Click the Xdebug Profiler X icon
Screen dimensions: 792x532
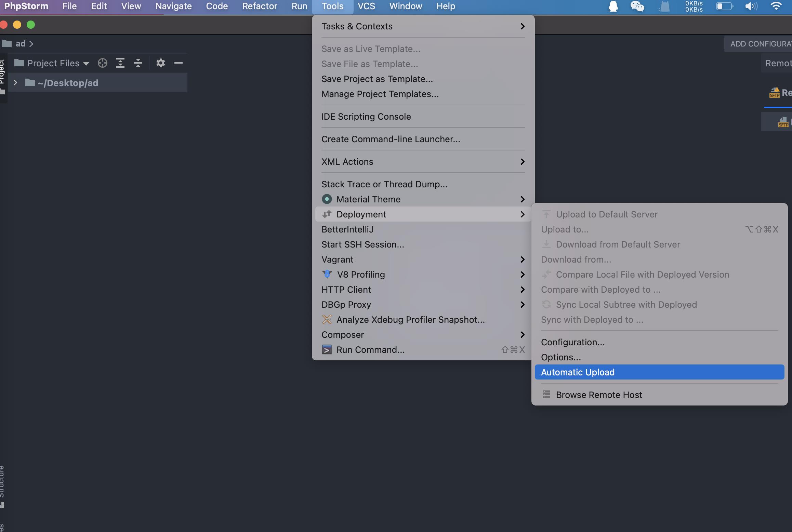(327, 319)
